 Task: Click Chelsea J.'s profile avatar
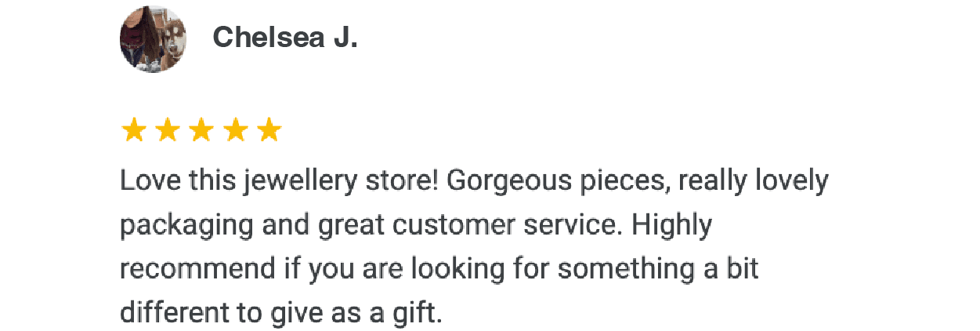click(153, 38)
